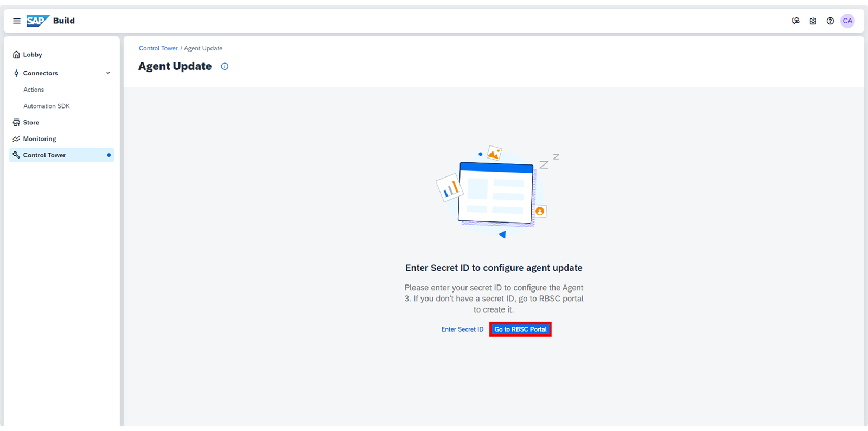Click the Monitoring chart icon in sidebar
This screenshot has height=431, width=868.
tap(16, 138)
